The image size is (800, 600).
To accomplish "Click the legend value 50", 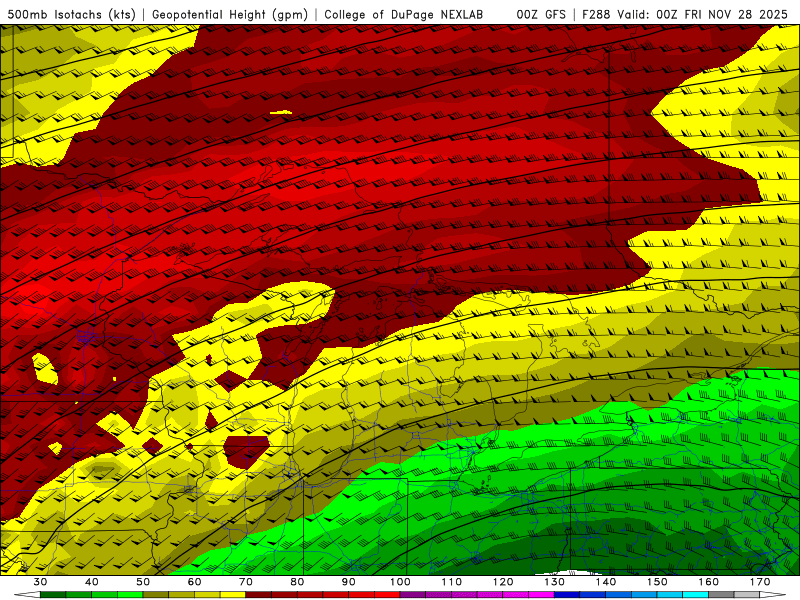I will click(143, 582).
